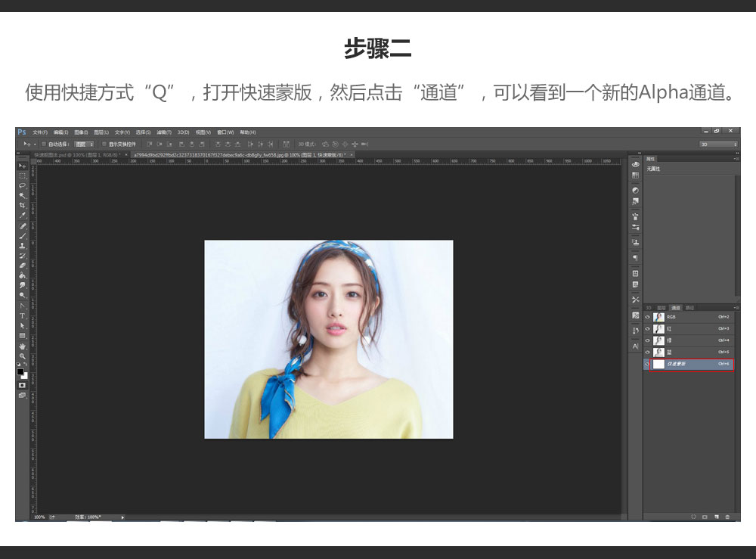Viewport: 756px width, 559px height.
Task: Enable the 显示变换控件 checkbox
Action: pyautogui.click(x=104, y=144)
